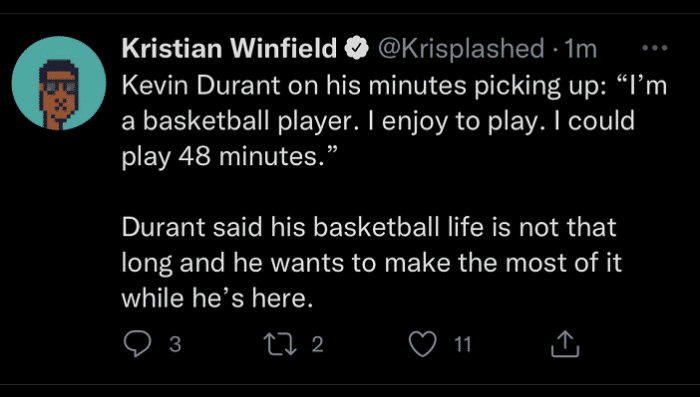Image resolution: width=700 pixels, height=397 pixels.
Task: Open the three-dot more options menu
Action: point(654,47)
